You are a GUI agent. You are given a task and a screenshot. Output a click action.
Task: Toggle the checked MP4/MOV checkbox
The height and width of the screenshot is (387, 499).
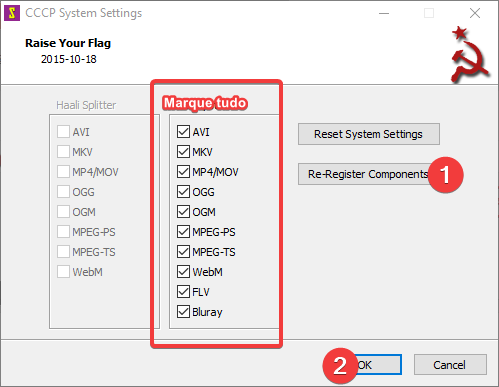tap(183, 172)
